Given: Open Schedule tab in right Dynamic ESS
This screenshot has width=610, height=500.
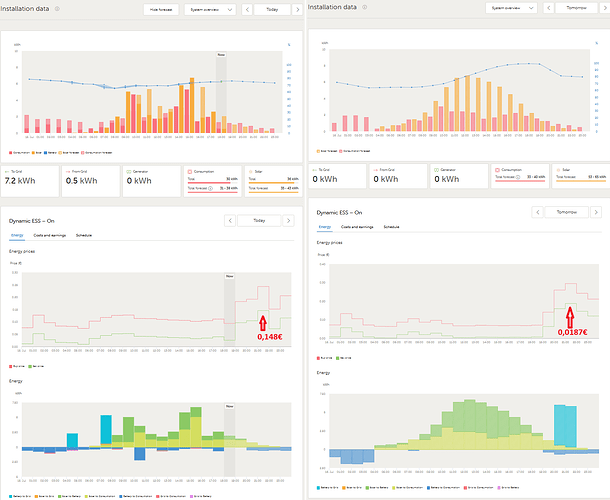Looking at the screenshot, I should tap(391, 227).
